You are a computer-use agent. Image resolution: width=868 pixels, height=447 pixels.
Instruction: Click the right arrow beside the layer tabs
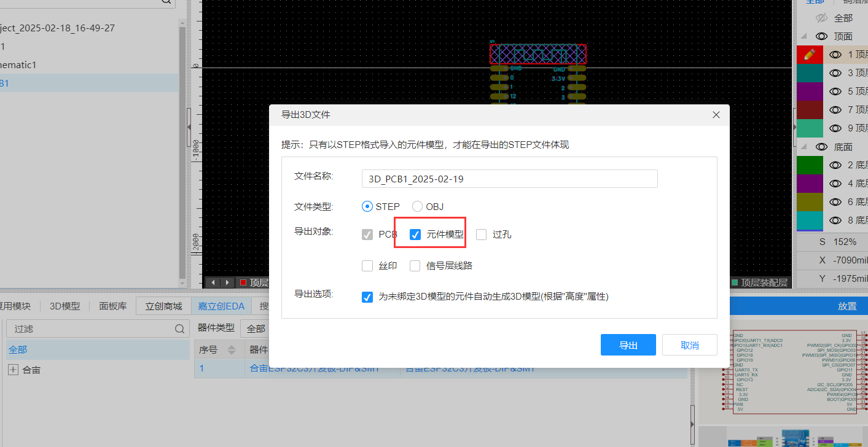227,282
